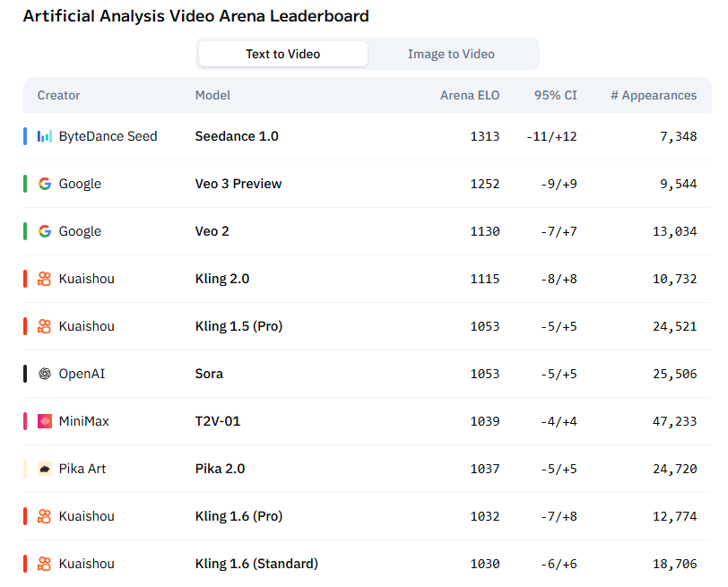This screenshot has width=728, height=587.
Task: Click the Arena ELO value 1115
Action: (x=485, y=279)
